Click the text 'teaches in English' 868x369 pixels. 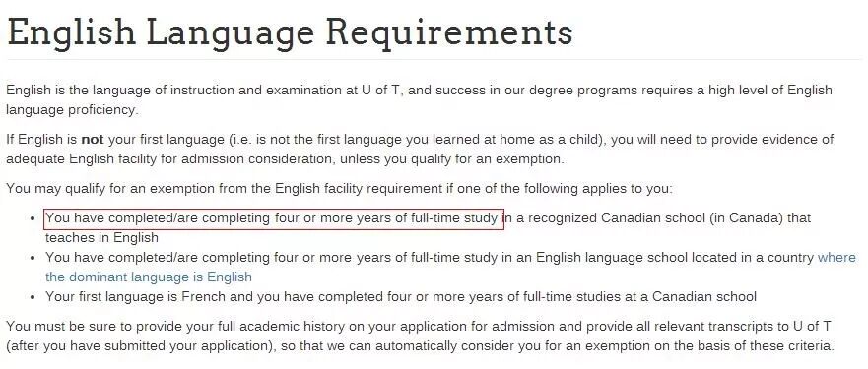click(x=101, y=238)
